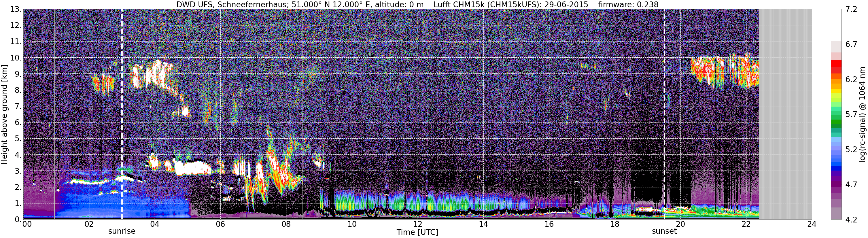Click the y-axis tick label '6.'
The height and width of the screenshot is (238, 868).
click(18, 123)
